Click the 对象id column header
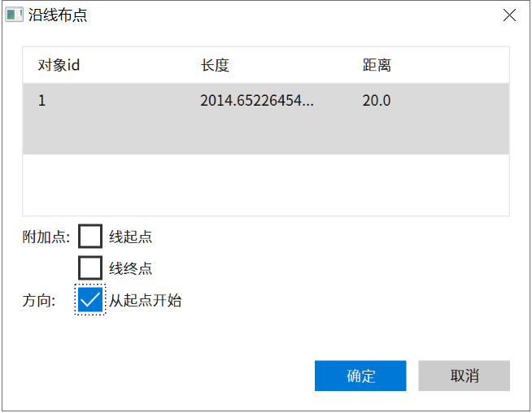The image size is (532, 413). [x=59, y=65]
